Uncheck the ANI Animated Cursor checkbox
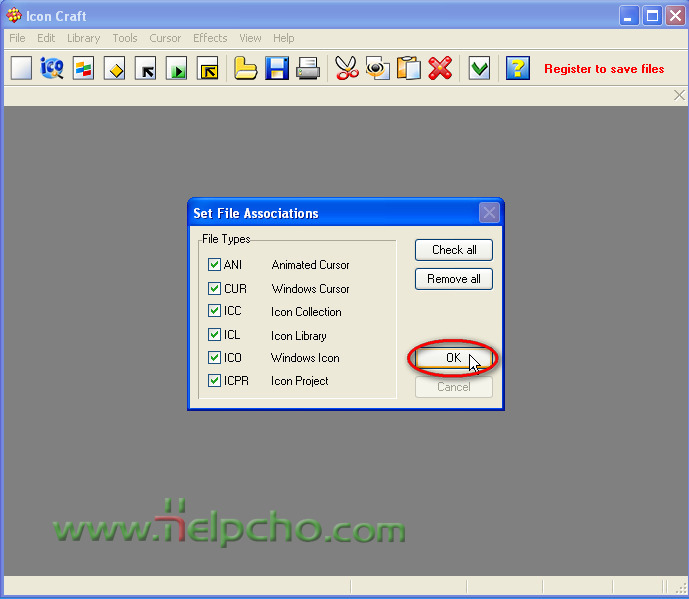The width and height of the screenshot is (689, 599). pyautogui.click(x=214, y=265)
